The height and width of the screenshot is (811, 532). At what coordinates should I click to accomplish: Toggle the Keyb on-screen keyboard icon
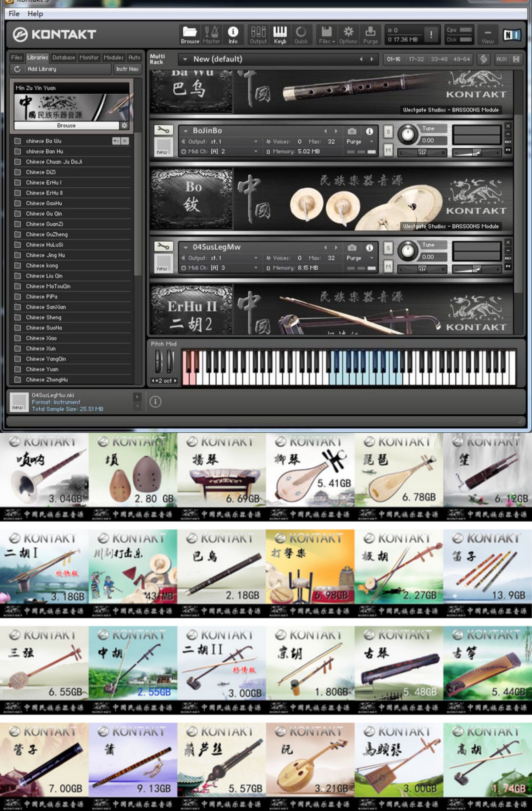coord(280,35)
